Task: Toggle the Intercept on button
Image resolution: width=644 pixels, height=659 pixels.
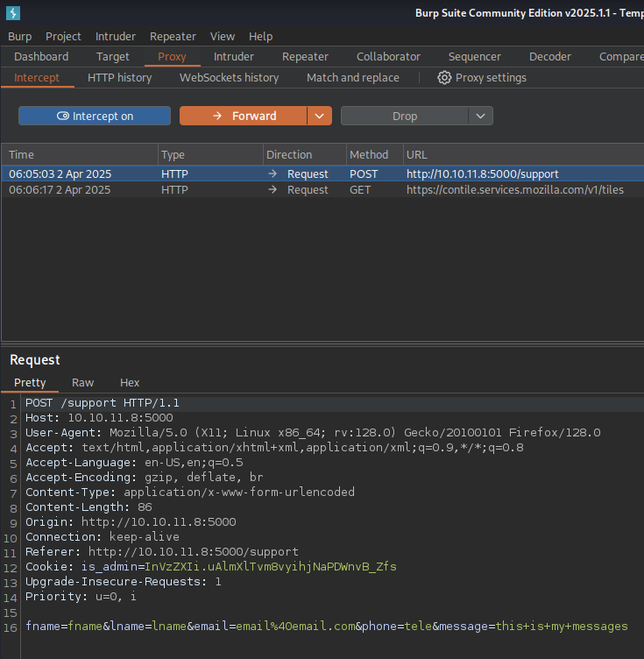Action: (95, 116)
